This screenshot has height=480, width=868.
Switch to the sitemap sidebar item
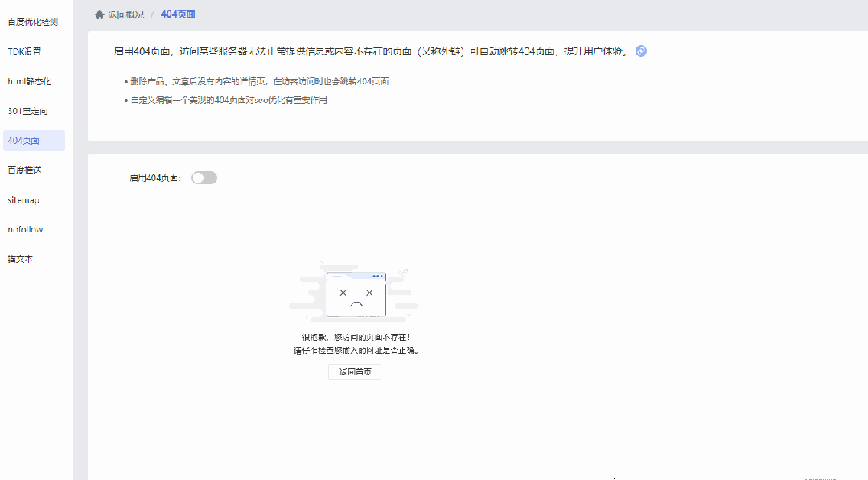click(x=23, y=200)
